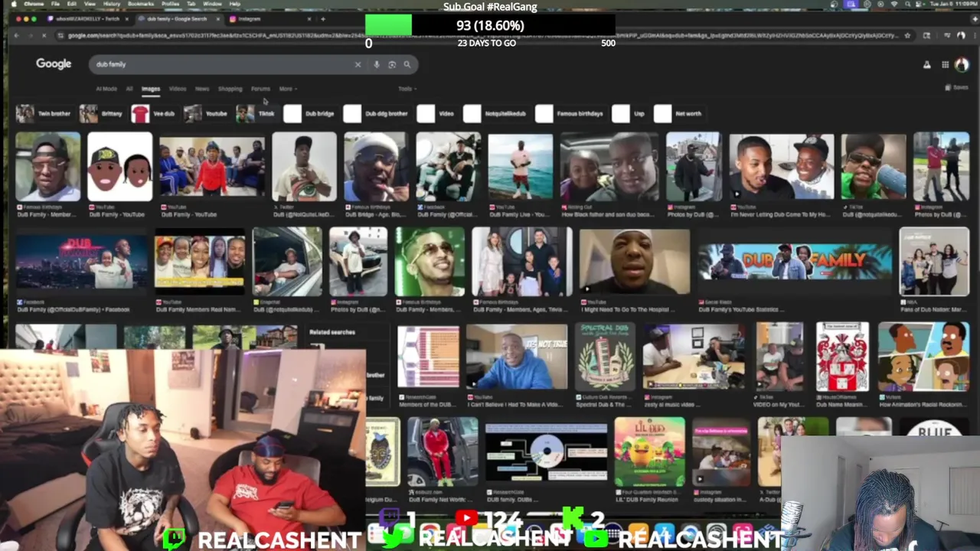The width and height of the screenshot is (980, 551).
Task: Open the wide DUB FAMILY banner thumbnail
Action: (795, 261)
